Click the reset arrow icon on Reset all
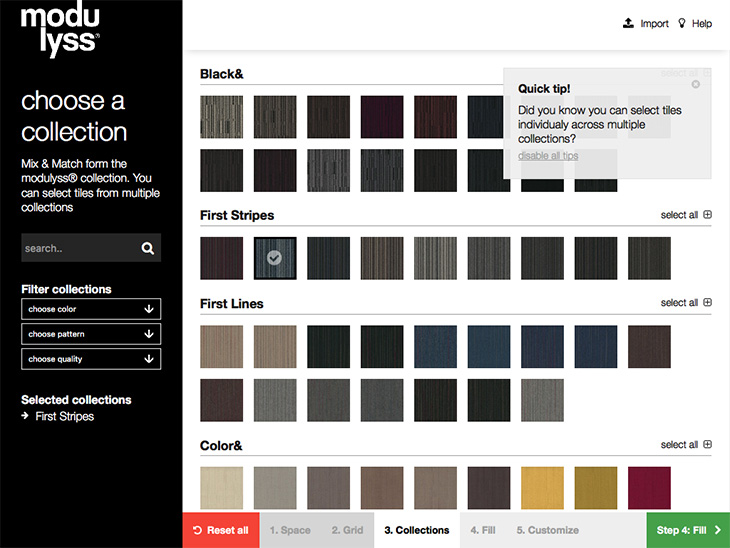 (197, 530)
